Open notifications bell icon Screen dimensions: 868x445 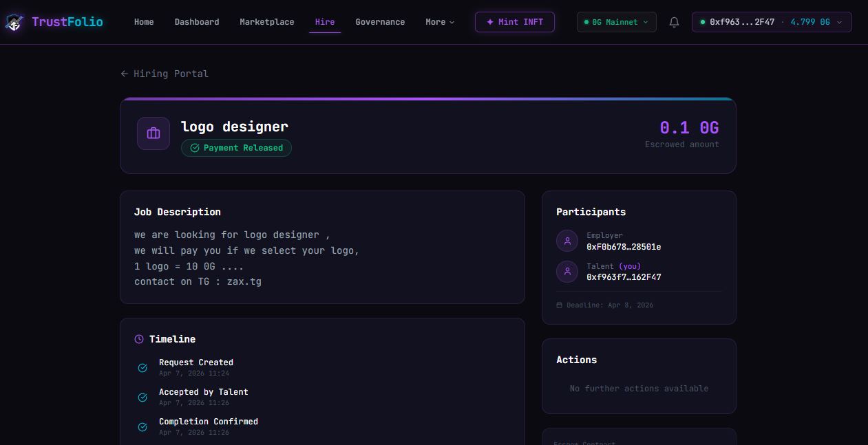tap(674, 22)
